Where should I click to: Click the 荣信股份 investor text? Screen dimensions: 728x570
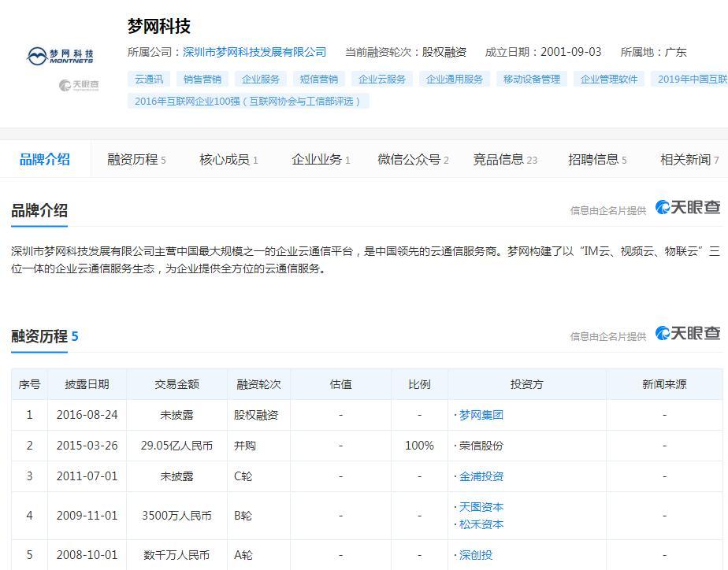point(481,446)
